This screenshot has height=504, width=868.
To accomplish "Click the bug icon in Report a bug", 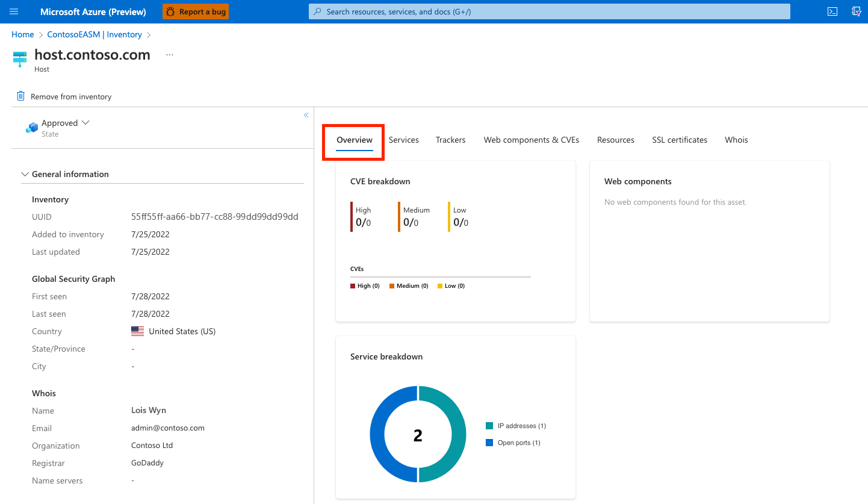I will point(171,11).
